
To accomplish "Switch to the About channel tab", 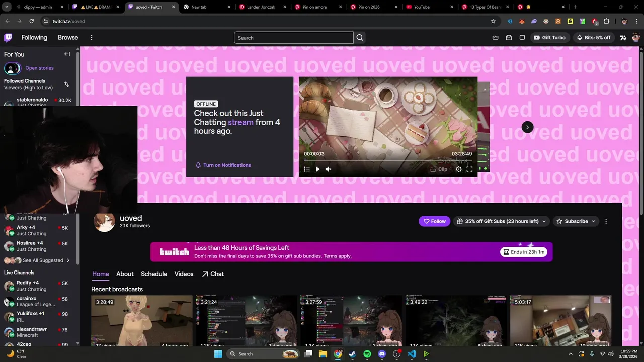I will [125, 274].
